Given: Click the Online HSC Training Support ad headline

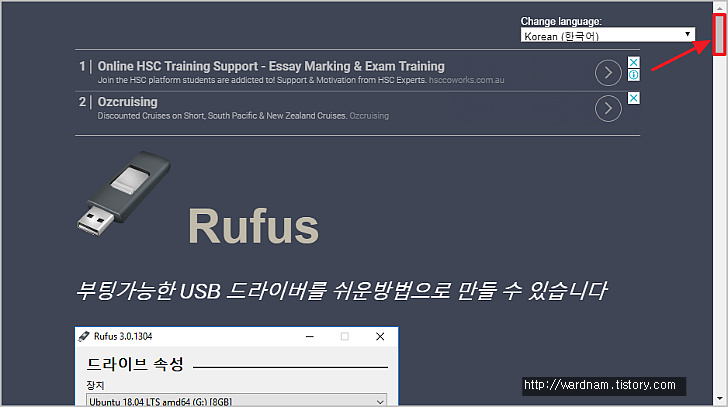Looking at the screenshot, I should 271,66.
